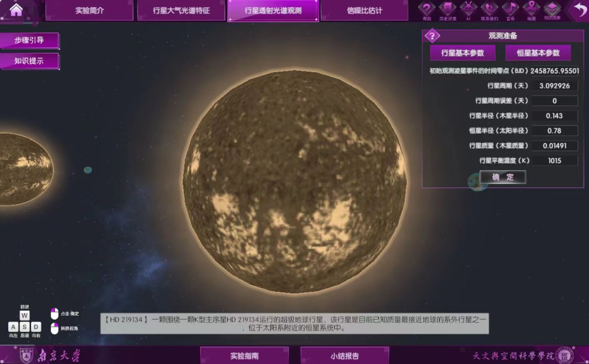Viewport: 589px width, 364px height.
Task: Select the 信噪比估计 tab
Action: pos(364,10)
